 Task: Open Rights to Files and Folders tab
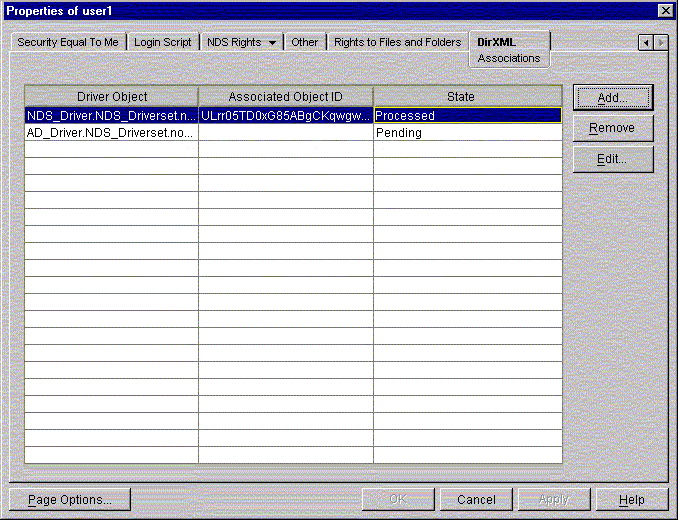398,42
